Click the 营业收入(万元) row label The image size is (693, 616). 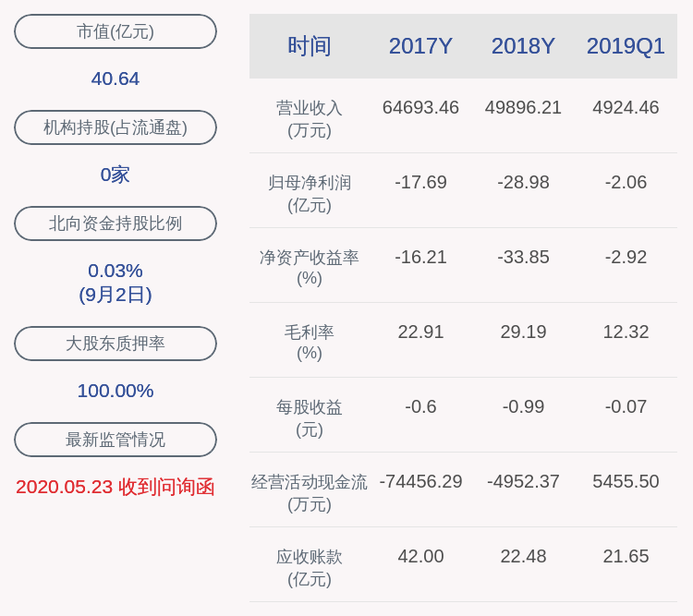tap(309, 118)
